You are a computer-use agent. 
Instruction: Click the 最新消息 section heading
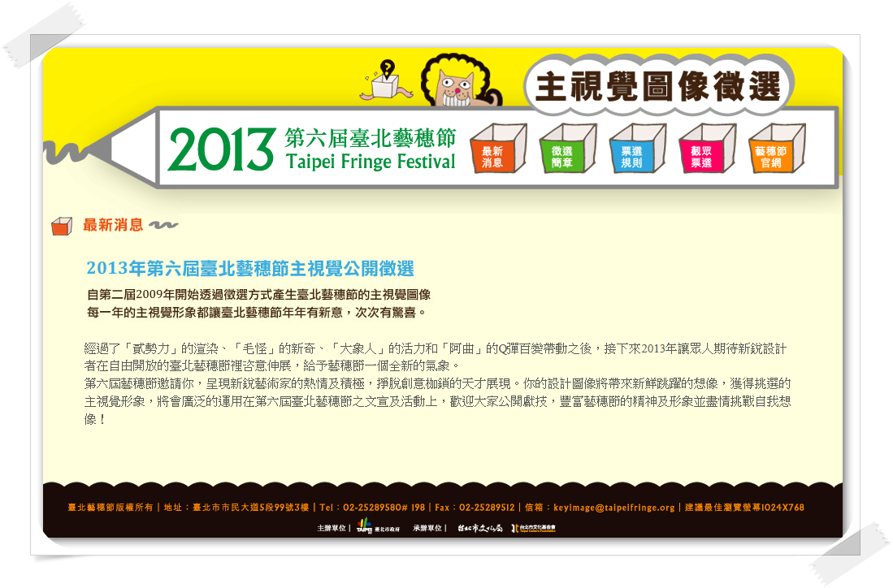click(x=113, y=225)
